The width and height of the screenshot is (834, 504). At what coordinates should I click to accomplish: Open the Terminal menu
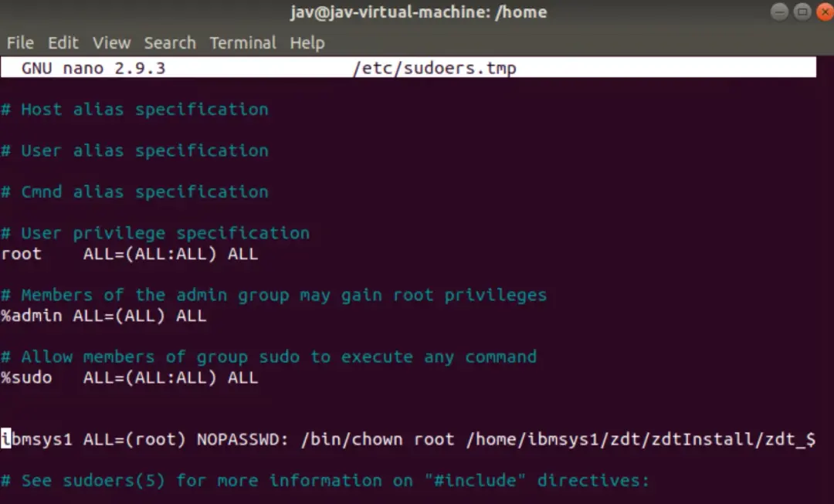coord(242,42)
